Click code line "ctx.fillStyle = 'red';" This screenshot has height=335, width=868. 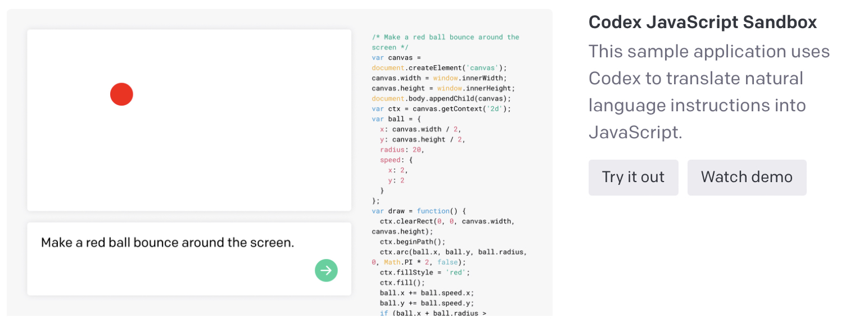point(425,272)
